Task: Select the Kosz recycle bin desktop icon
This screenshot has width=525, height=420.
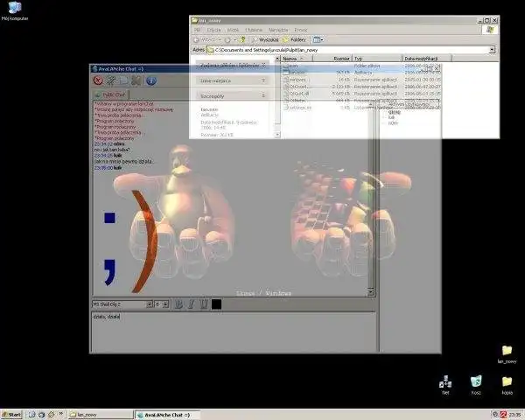Action: [x=476, y=385]
